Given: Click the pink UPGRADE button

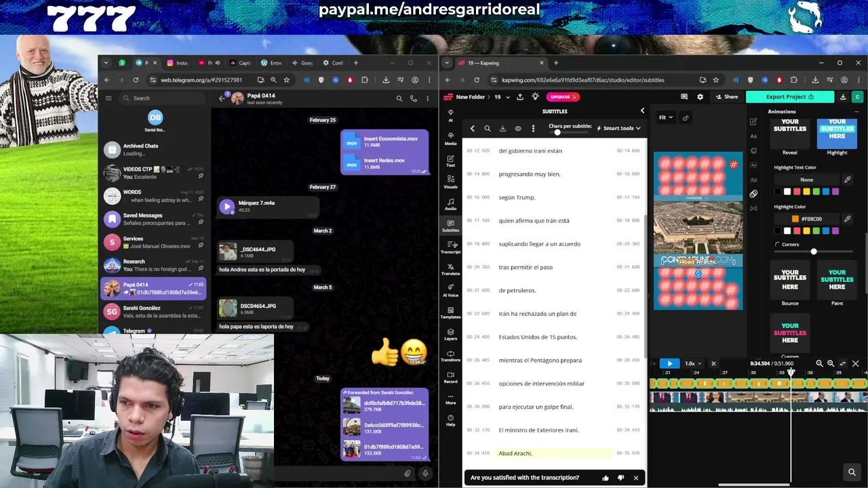Looking at the screenshot, I should pos(564,97).
